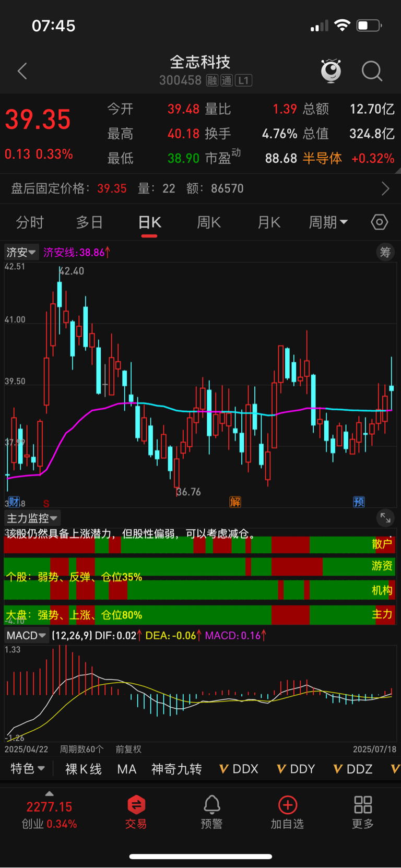
Task: Open the owl mascot assistant icon
Action: (331, 71)
